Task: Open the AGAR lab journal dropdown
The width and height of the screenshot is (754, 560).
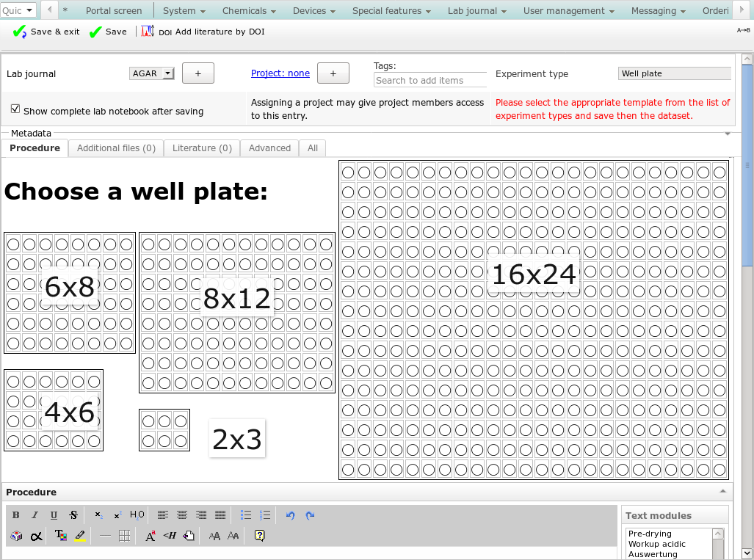Action: pos(152,73)
